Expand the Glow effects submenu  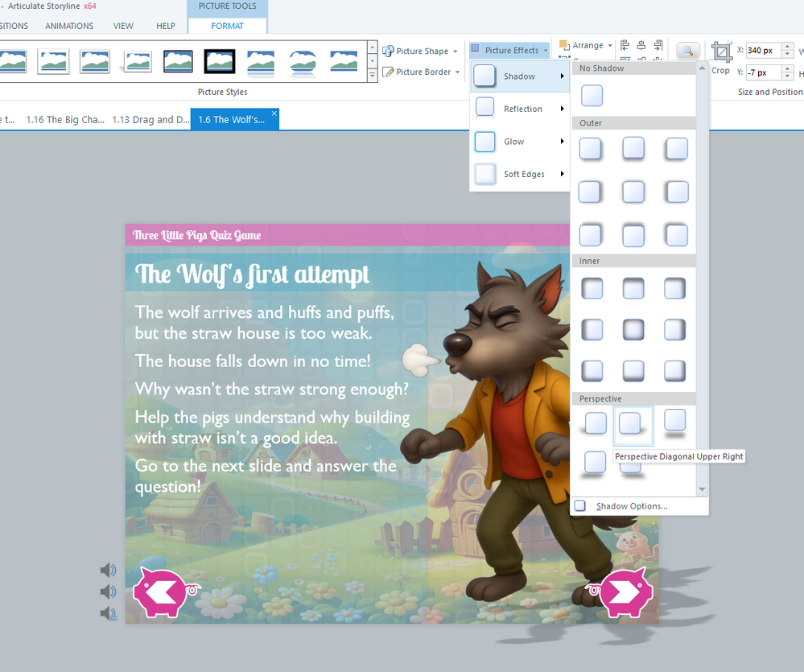[519, 142]
